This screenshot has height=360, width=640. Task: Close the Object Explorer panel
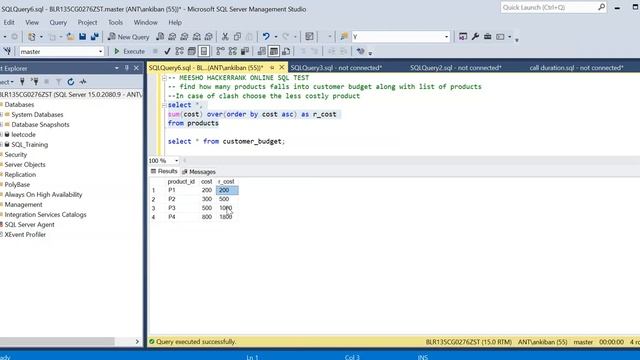pos(136,68)
